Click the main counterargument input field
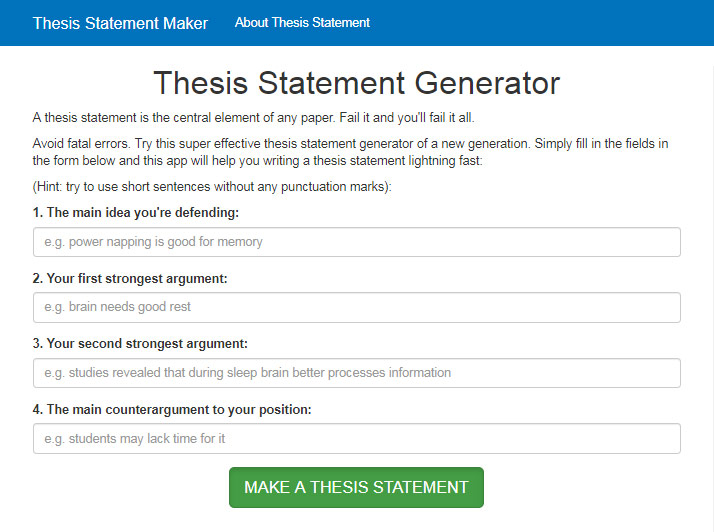The height and width of the screenshot is (532, 714). [x=356, y=438]
